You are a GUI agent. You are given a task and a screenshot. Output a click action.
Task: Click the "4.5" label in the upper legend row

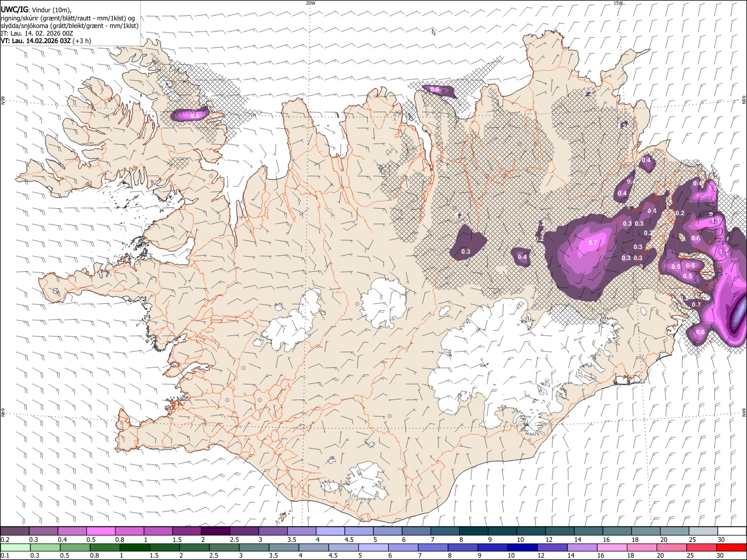point(348,540)
